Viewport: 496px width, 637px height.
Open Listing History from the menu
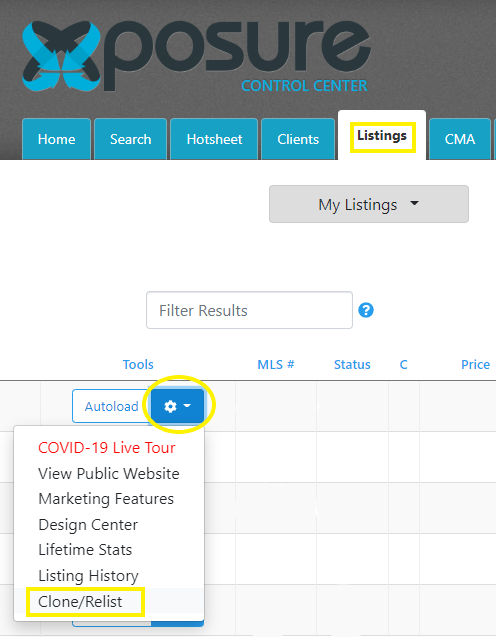89,576
